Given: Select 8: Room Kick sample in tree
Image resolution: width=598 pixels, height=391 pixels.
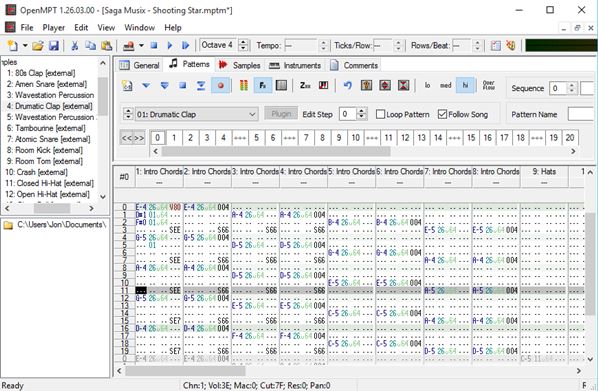Looking at the screenshot, I should click(x=45, y=150).
